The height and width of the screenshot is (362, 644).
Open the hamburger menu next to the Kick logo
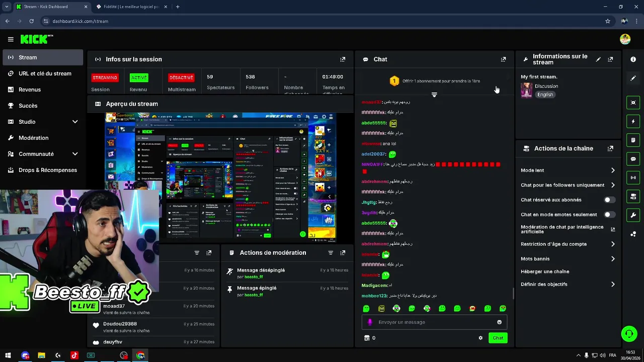[x=11, y=39]
